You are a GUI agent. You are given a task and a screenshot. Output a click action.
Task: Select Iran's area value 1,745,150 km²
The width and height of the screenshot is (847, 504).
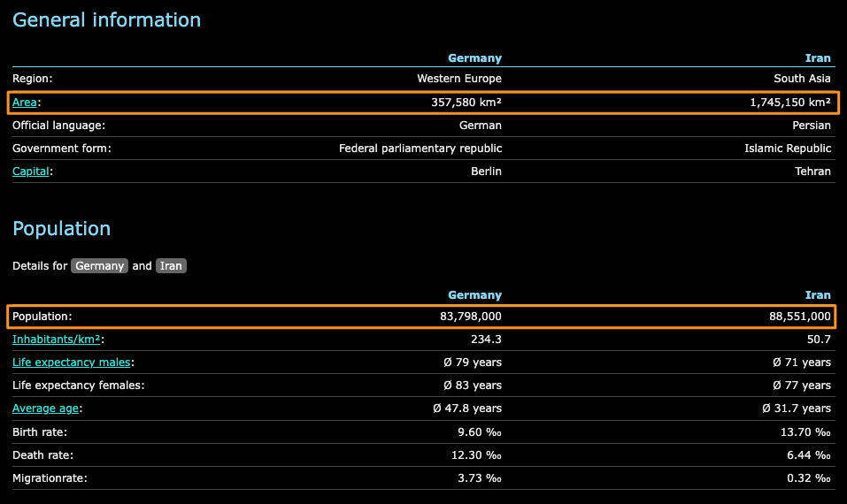tap(790, 103)
